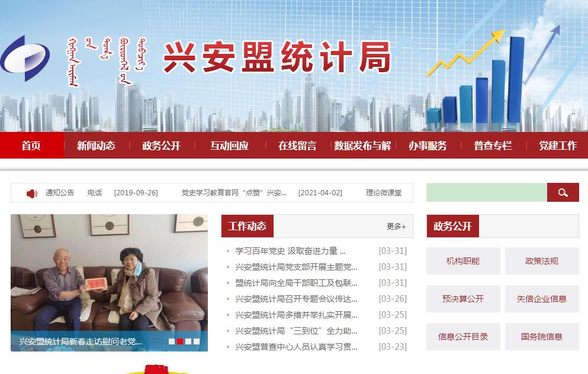This screenshot has height=374, width=588.
Task: Open 更多+ in 工作动态 section
Action: point(396,226)
